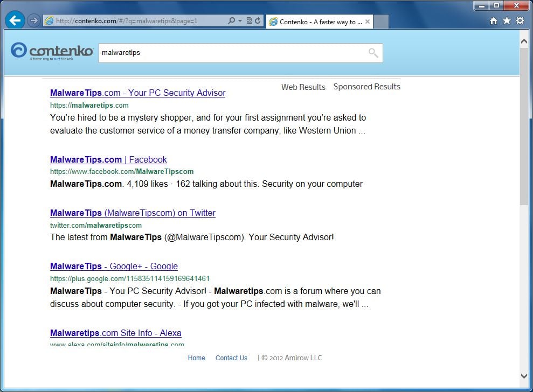
Task: Click the Internet Explorer page icon in the address bar
Action: (x=49, y=20)
